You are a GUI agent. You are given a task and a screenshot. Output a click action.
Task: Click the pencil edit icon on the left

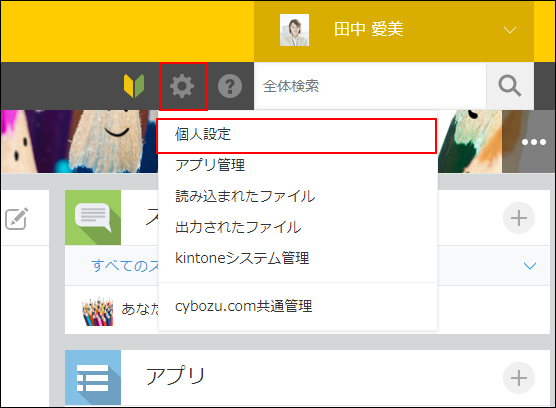click(17, 218)
